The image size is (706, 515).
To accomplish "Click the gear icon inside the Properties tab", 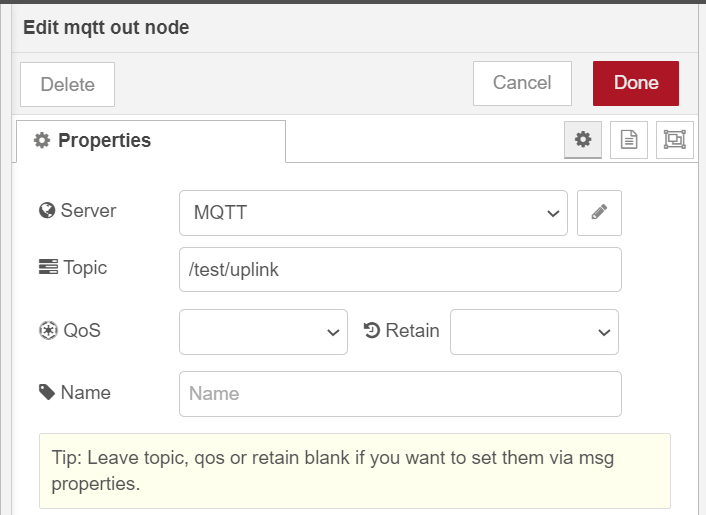I will pyautogui.click(x=42, y=141).
